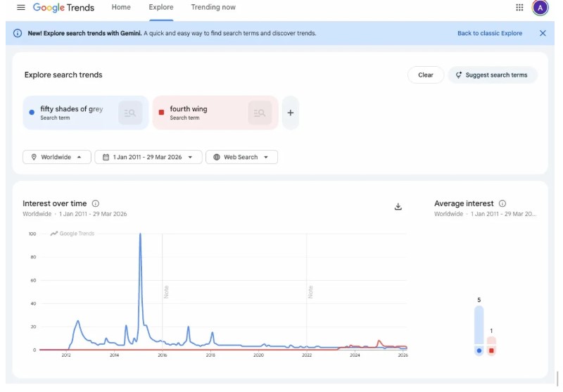Open the hamburger main menu
This screenshot has height=392, width=563.
click(x=21, y=8)
